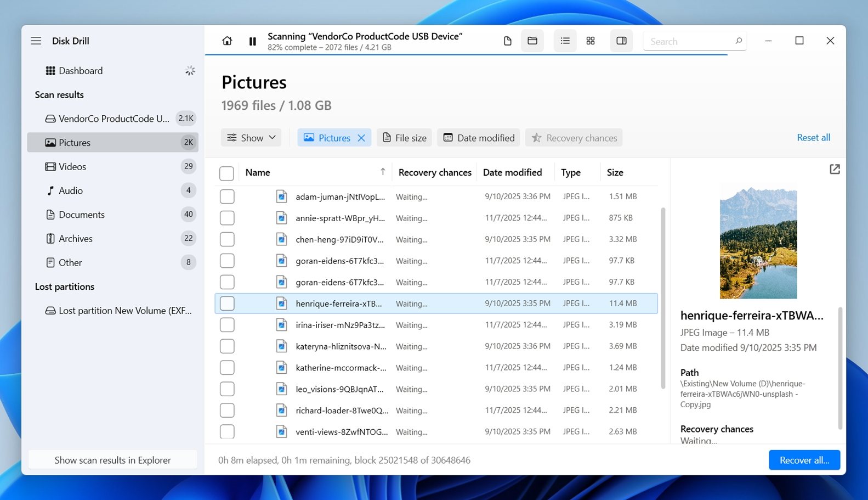This screenshot has height=500, width=868.
Task: Check the annie-spratt file checkbox
Action: click(226, 218)
